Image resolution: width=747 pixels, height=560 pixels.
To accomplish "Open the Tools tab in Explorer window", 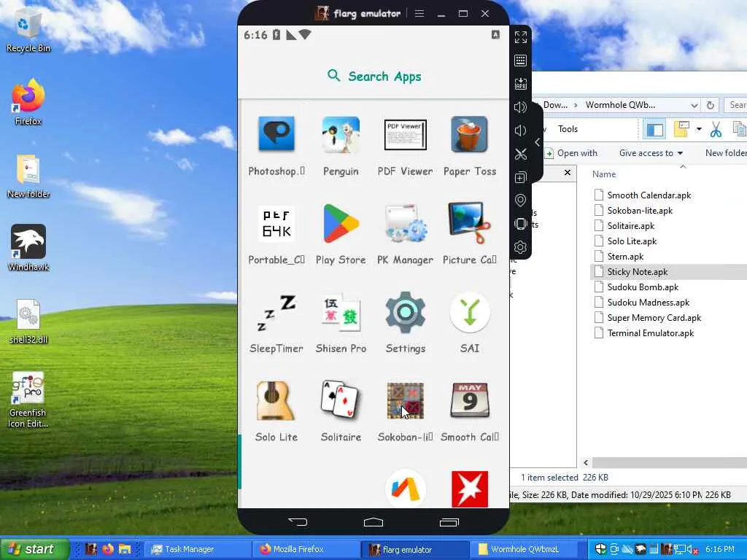I will click(x=568, y=129).
